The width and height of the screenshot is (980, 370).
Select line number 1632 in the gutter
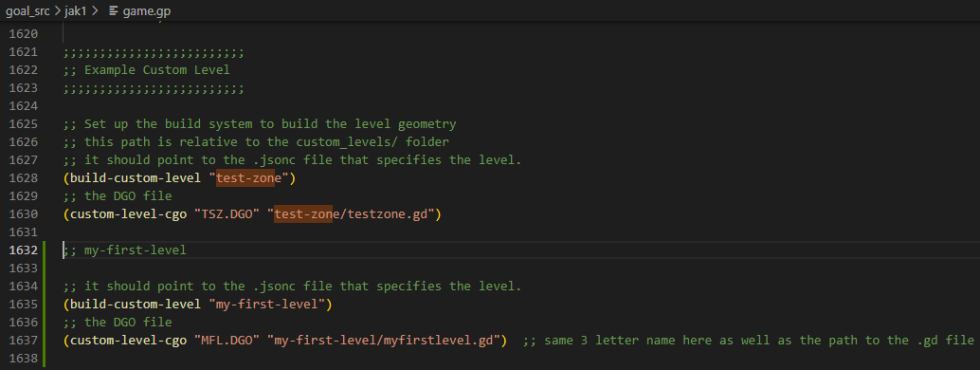pos(23,250)
